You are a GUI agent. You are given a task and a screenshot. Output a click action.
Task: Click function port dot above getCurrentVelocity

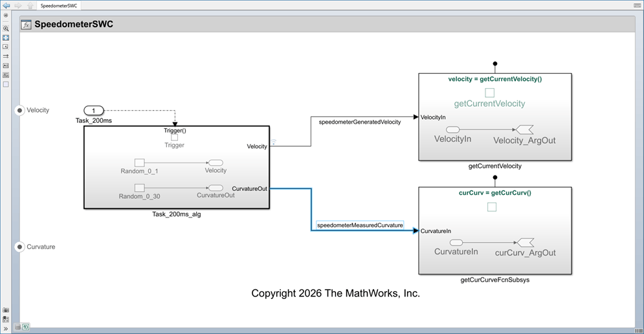click(495, 63)
